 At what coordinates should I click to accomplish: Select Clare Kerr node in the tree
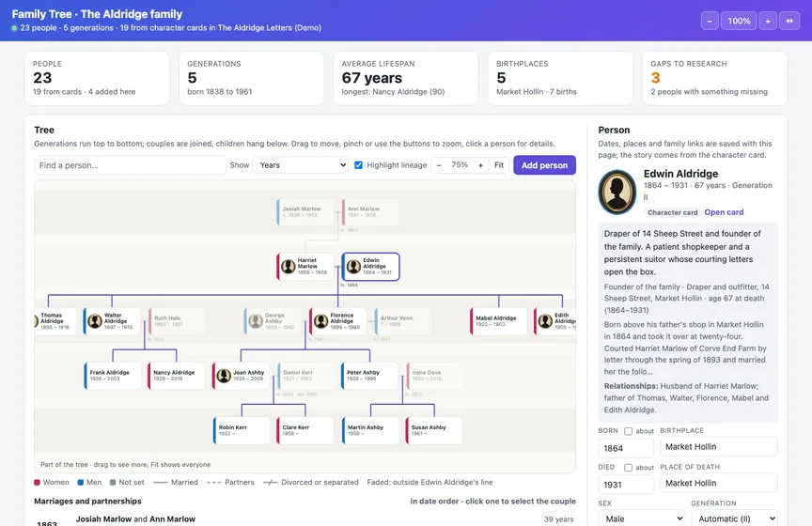[305, 431]
